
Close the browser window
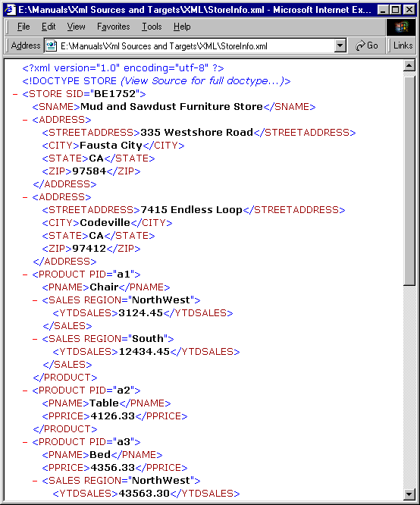pyautogui.click(x=409, y=10)
